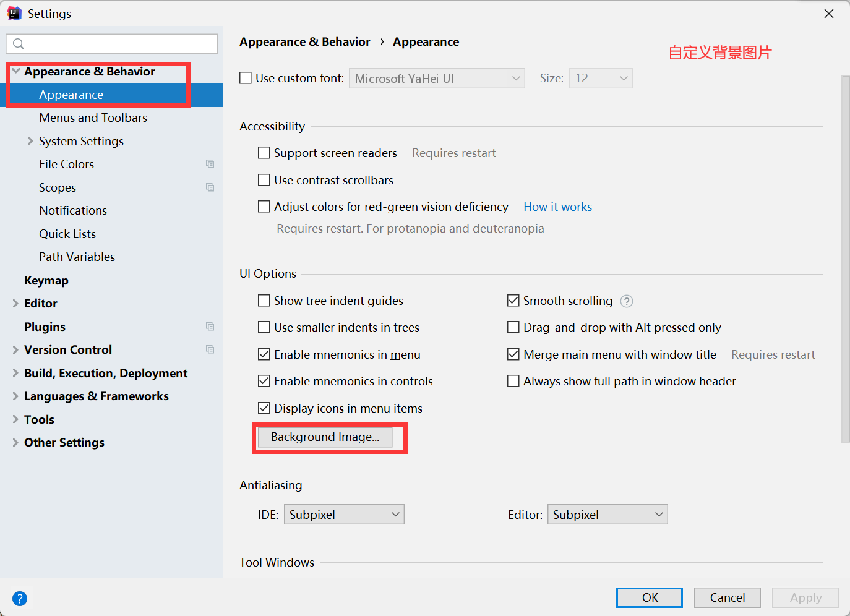Uncheck the Smooth scrolling checkbox
This screenshot has height=616, width=850.
[513, 301]
